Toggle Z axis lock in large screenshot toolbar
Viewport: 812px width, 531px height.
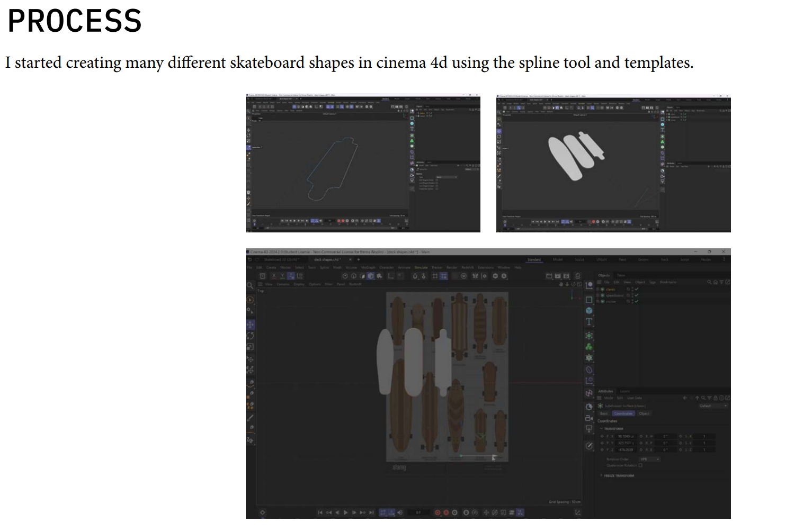[x=291, y=276]
